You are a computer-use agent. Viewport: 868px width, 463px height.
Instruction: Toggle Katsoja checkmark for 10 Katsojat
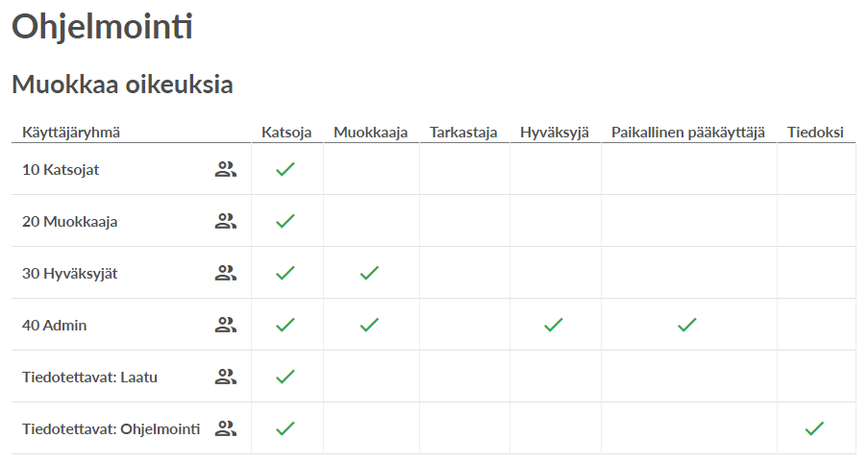pyautogui.click(x=285, y=169)
